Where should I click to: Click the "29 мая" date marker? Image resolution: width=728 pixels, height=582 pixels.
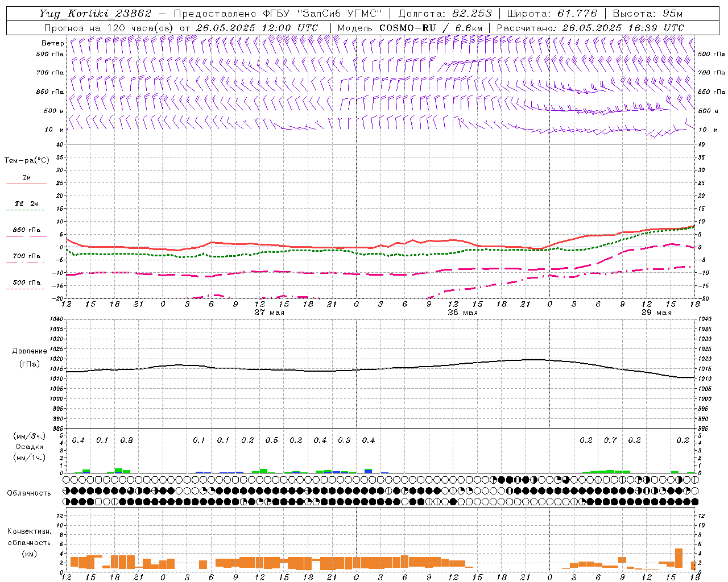(x=656, y=313)
